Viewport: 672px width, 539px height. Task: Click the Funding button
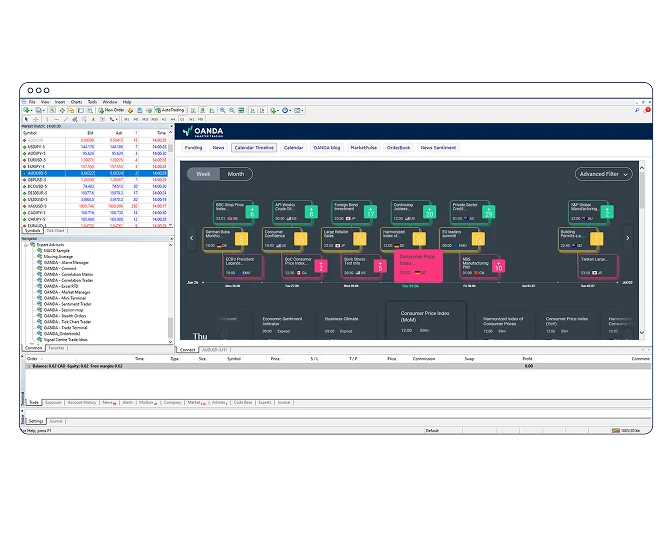[x=193, y=147]
